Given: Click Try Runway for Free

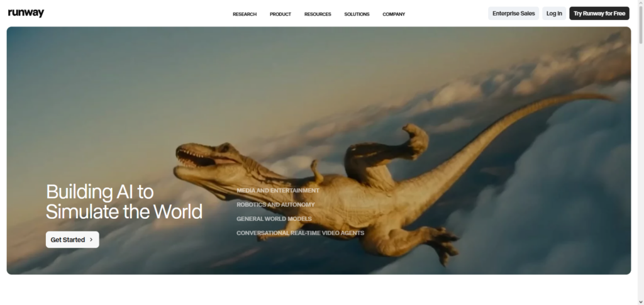Looking at the screenshot, I should tap(599, 13).
